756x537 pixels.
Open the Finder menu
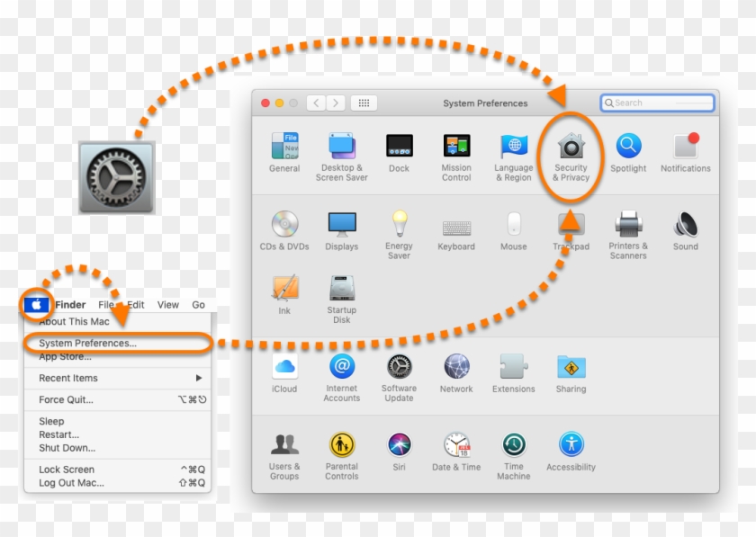(69, 304)
